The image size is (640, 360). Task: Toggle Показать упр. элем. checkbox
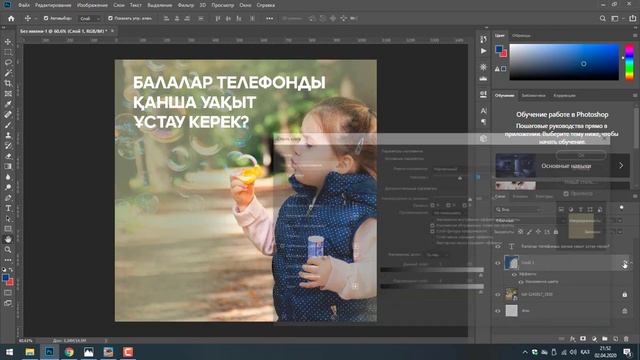coord(110,18)
